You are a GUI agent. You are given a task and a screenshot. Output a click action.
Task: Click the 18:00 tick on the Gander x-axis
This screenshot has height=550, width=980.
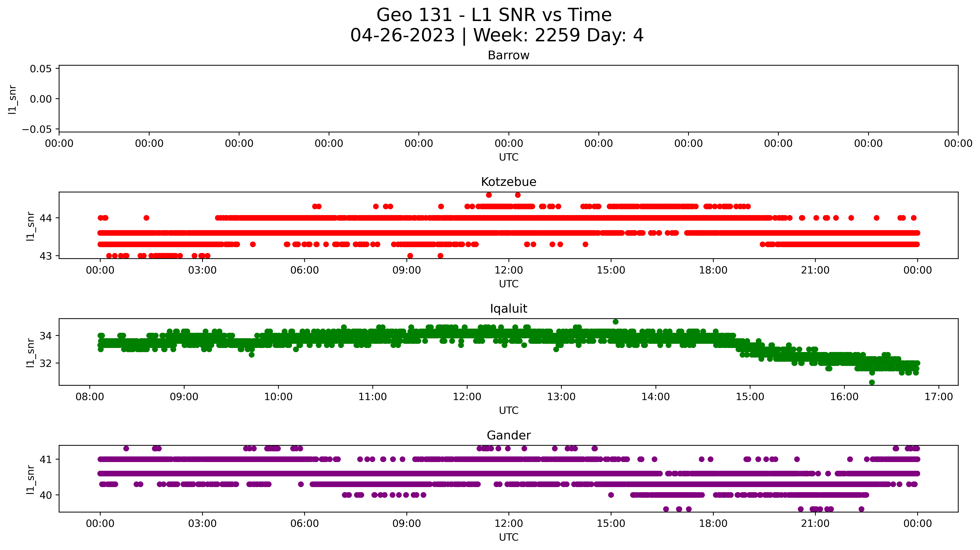point(713,523)
